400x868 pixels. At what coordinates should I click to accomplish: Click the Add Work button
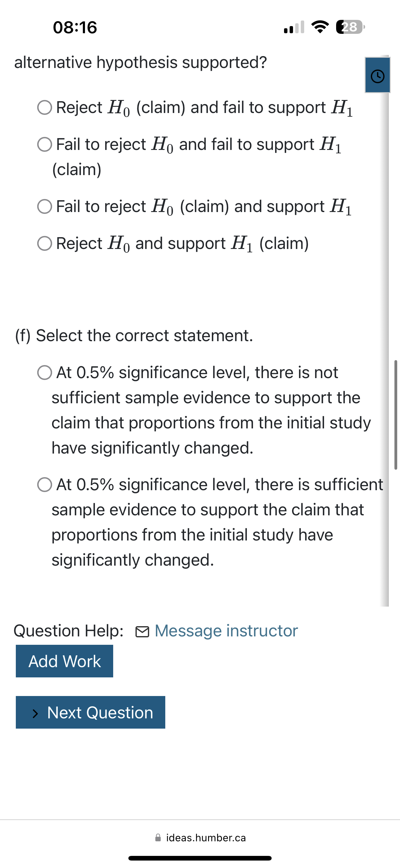64,661
